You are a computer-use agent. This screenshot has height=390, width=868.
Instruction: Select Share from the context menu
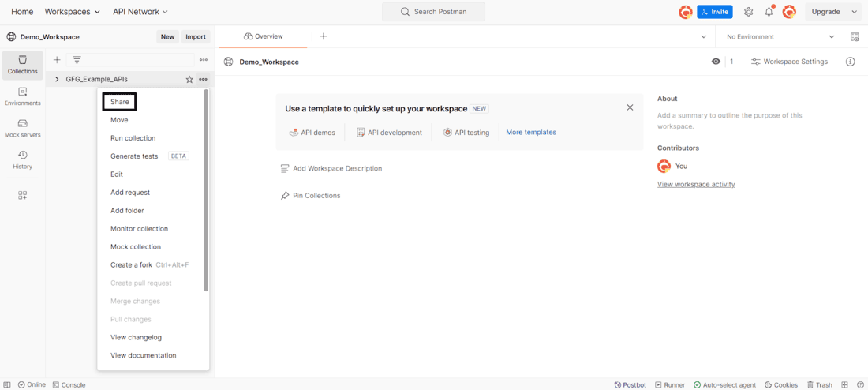coord(120,102)
